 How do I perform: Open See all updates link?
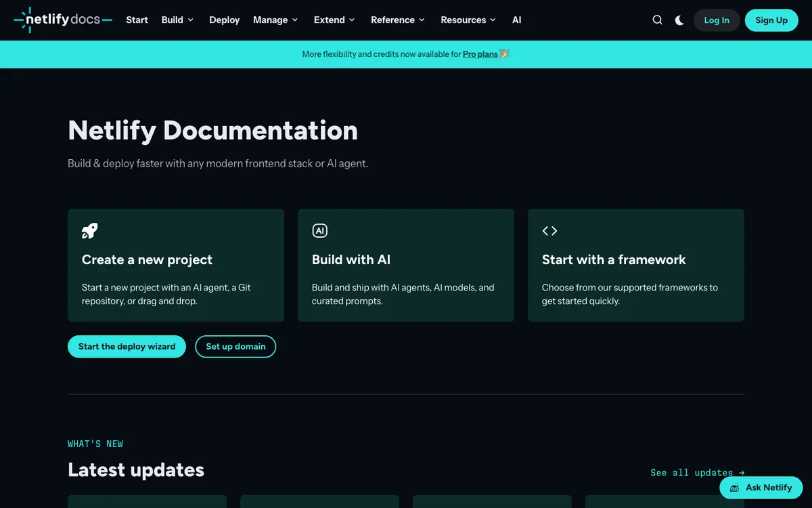pos(697,473)
